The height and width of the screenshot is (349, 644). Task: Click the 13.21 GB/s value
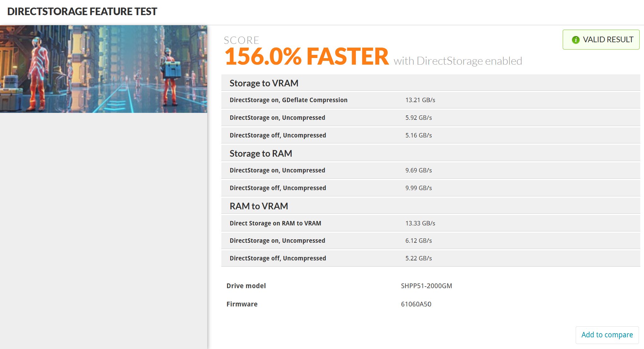(x=420, y=100)
